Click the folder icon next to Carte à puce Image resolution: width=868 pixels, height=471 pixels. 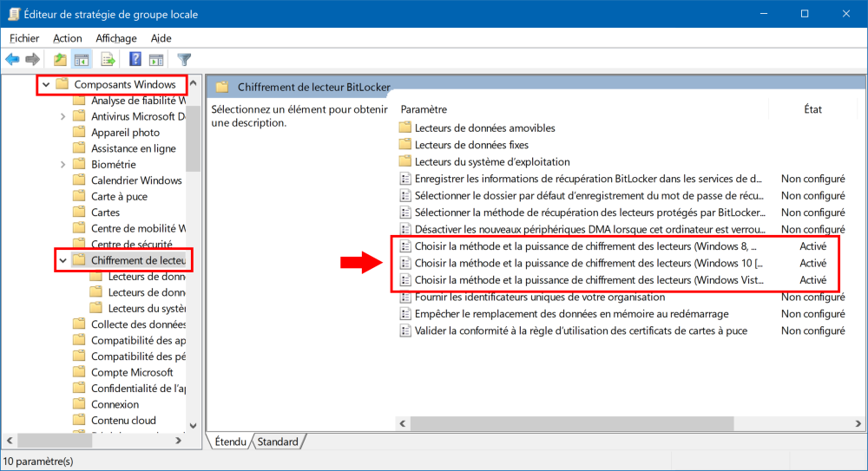[x=80, y=197]
